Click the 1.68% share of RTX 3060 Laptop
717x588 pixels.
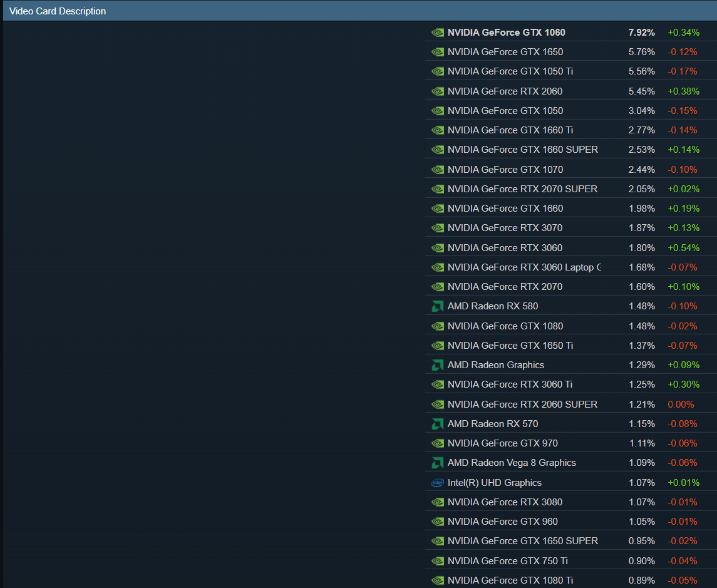tap(642, 267)
